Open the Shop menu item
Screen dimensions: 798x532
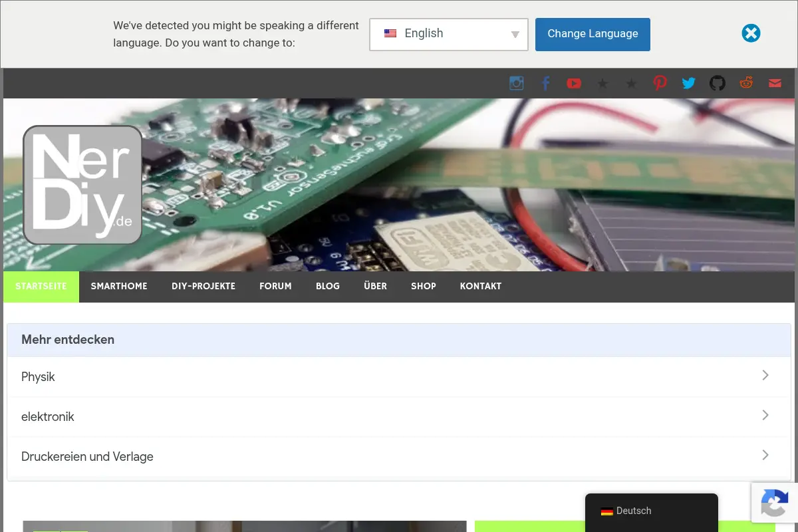click(x=424, y=287)
